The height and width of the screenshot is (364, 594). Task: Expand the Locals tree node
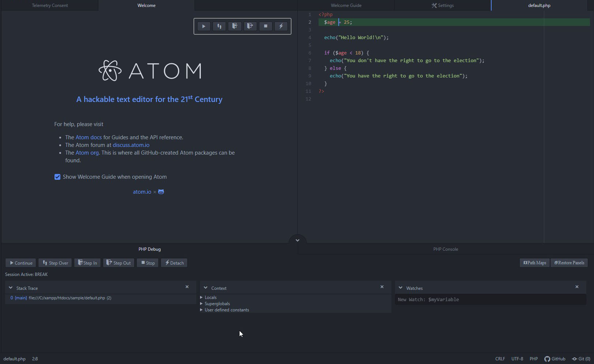202,297
